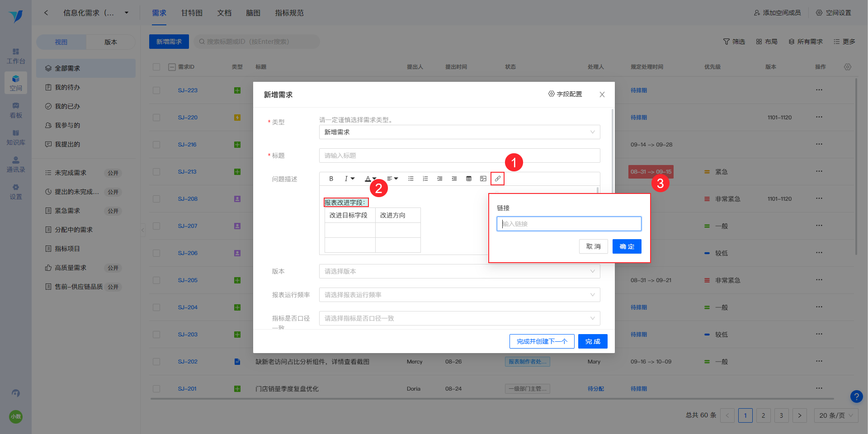This screenshot has width=868, height=434.
Task: Click 取消 in the link popup
Action: coord(594,246)
